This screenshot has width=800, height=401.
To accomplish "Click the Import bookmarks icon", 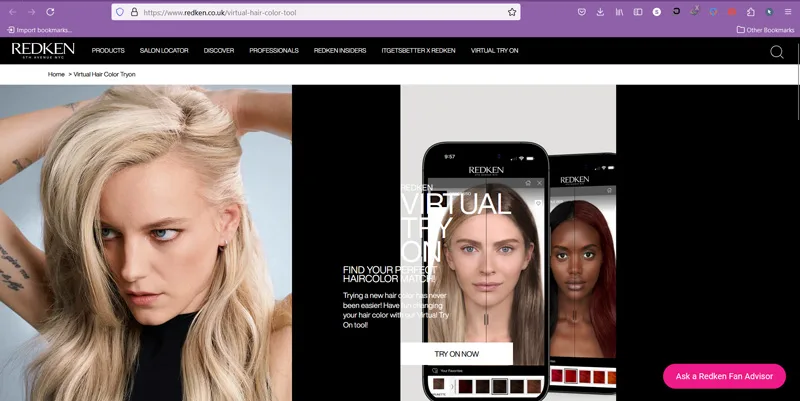I will [x=11, y=30].
